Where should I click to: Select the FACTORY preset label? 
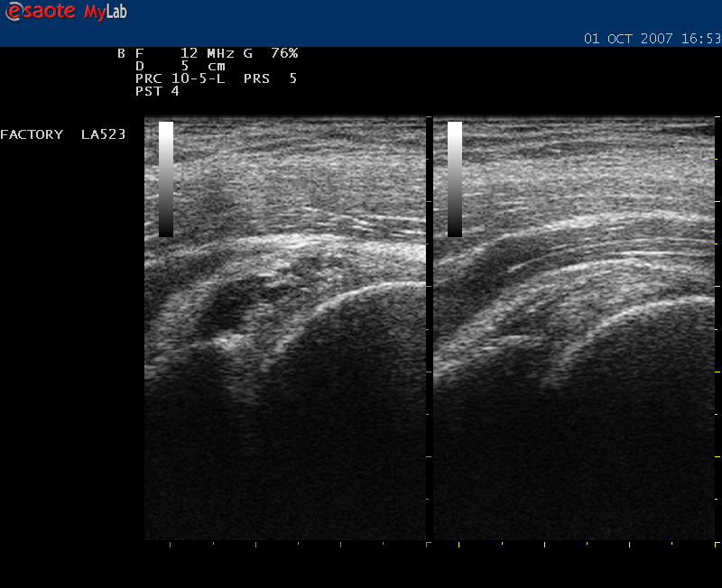point(32,134)
